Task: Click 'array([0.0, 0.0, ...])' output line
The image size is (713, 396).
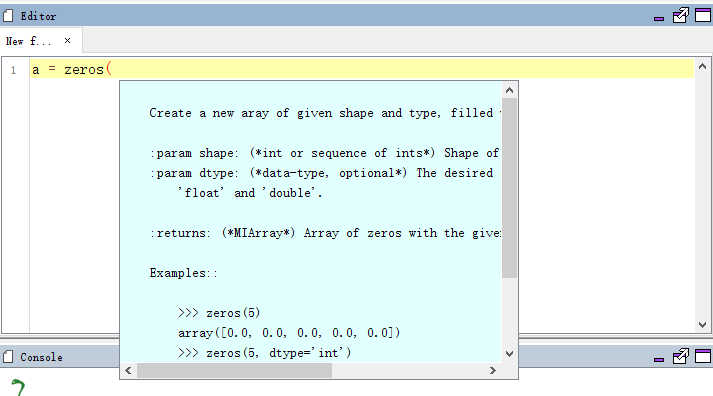Action: [289, 333]
